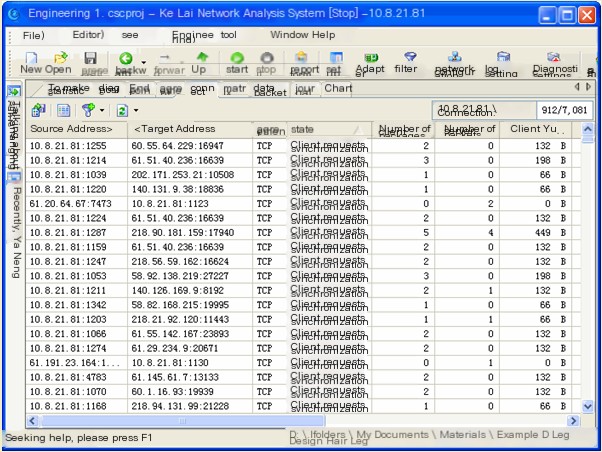This screenshot has width=602, height=452.
Task: Click the table view icon in panel toolbar
Action: [x=63, y=110]
